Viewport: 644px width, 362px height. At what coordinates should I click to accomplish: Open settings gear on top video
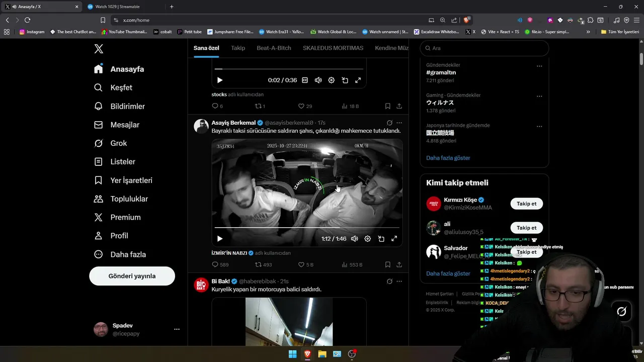coord(331,80)
